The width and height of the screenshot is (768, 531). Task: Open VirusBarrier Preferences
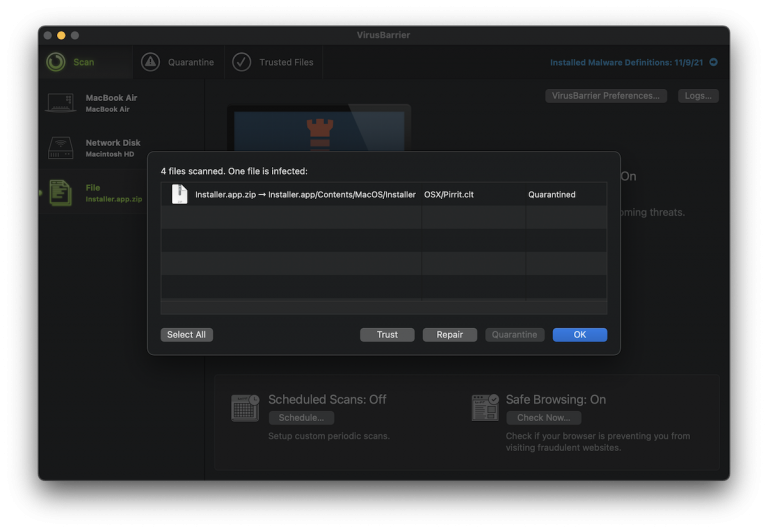tap(606, 96)
